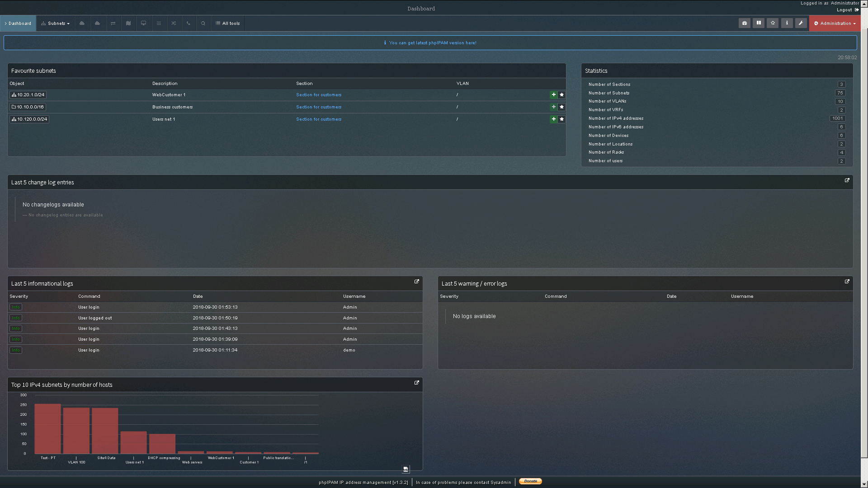The height and width of the screenshot is (488, 868).
Task: Click the DHCP compressing bar in chart
Action: point(162,444)
